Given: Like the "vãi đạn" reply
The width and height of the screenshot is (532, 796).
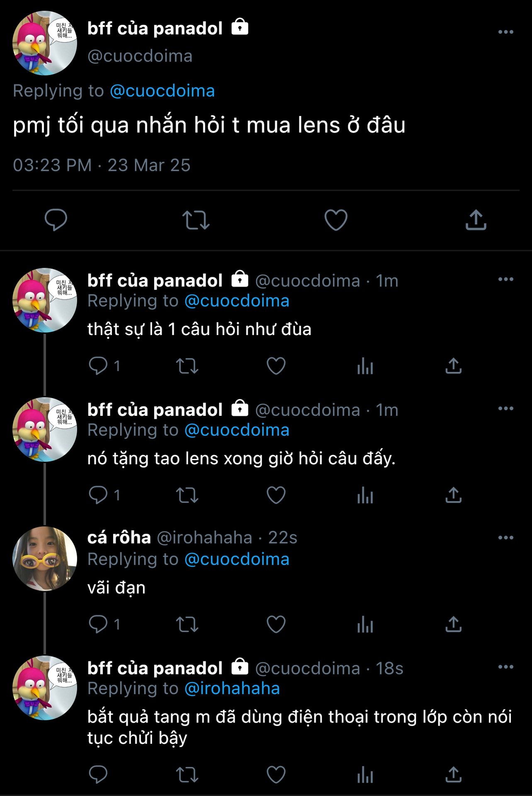Looking at the screenshot, I should (x=276, y=624).
